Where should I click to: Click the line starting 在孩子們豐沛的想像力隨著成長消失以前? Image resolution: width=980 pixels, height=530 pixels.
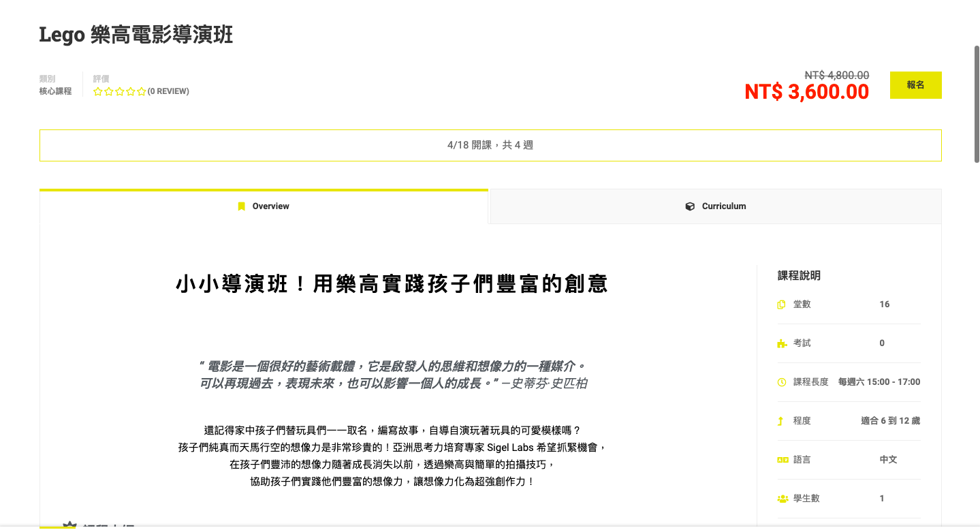pos(392,465)
